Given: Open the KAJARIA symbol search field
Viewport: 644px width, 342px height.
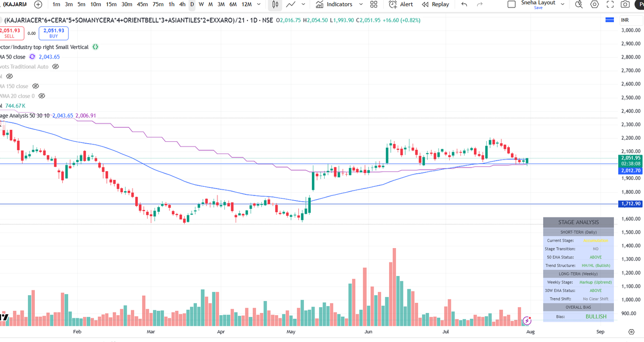Looking at the screenshot, I should click(15, 4).
